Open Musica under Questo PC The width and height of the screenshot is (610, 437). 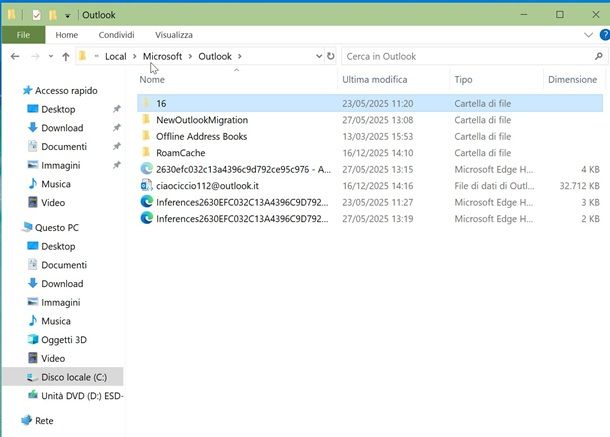coord(56,321)
